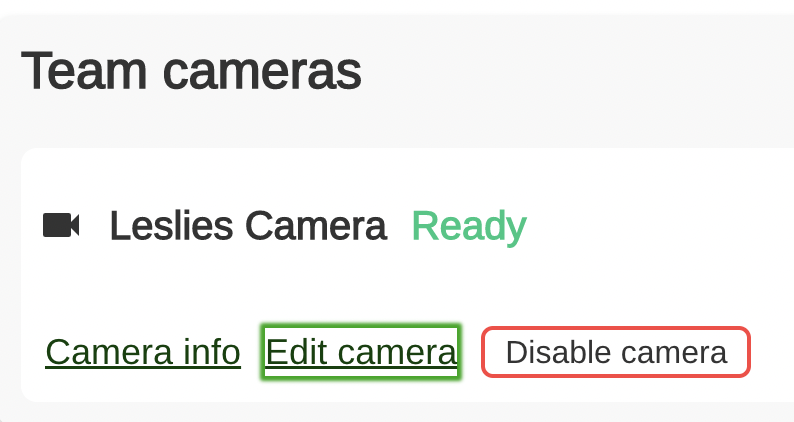This screenshot has height=422, width=794.
Task: Click the Leslies Camera name text
Action: pos(248,226)
